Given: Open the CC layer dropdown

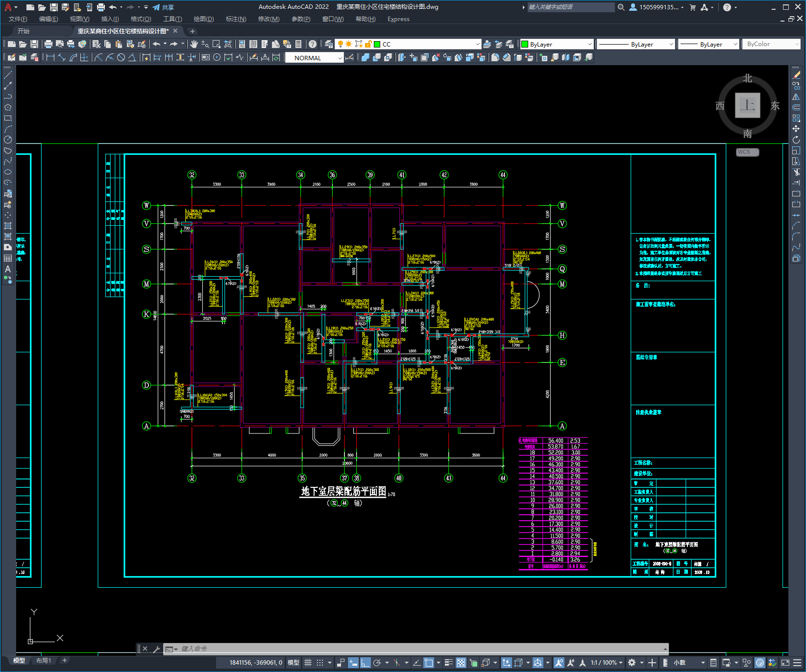Looking at the screenshot, I should click(x=477, y=44).
